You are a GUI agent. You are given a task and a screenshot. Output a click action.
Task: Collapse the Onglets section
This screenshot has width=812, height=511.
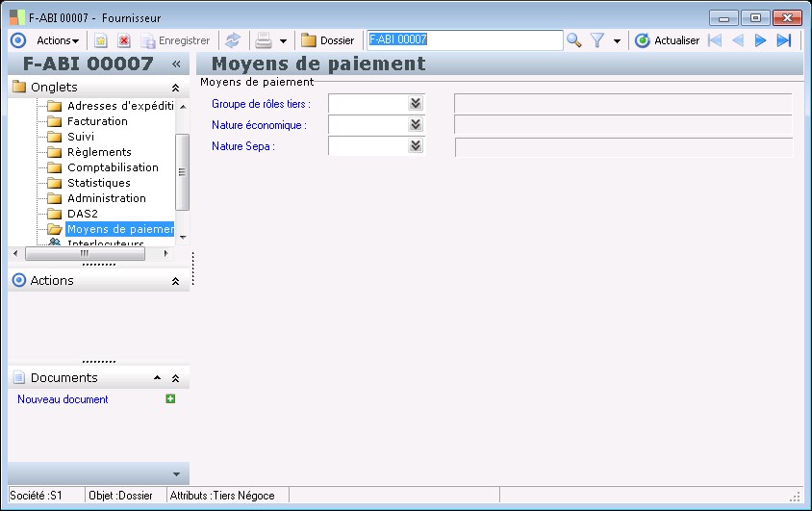(x=175, y=88)
